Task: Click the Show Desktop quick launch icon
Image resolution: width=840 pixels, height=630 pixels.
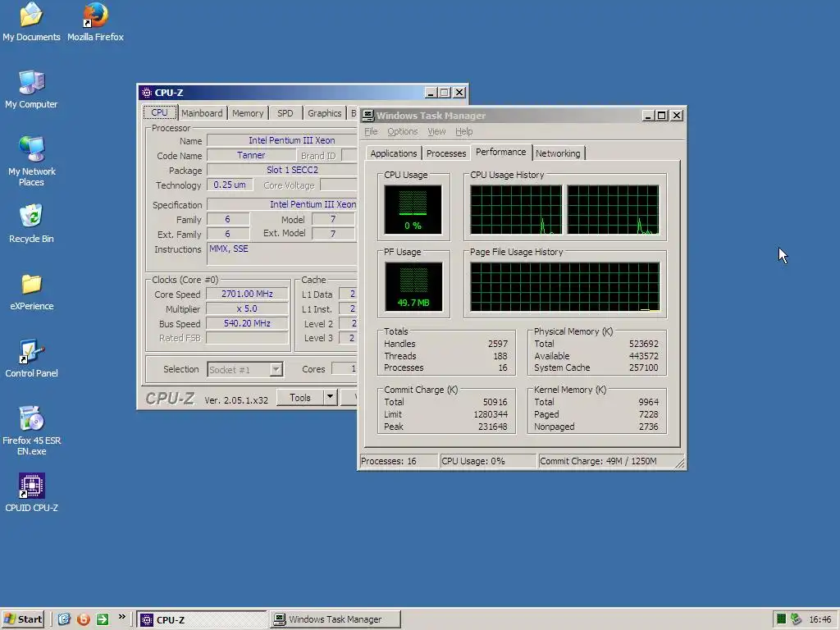Action: 64,619
